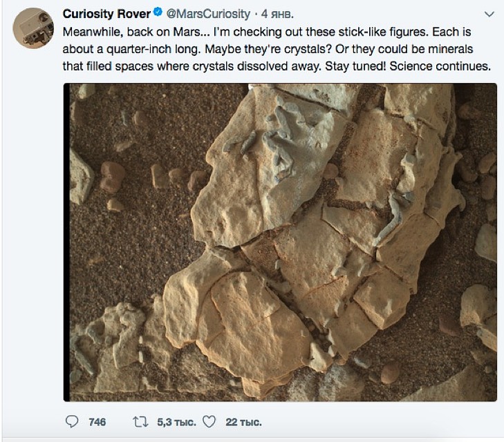
Task: Open tweet permalink via 4 янв. date
Action: pos(277,14)
